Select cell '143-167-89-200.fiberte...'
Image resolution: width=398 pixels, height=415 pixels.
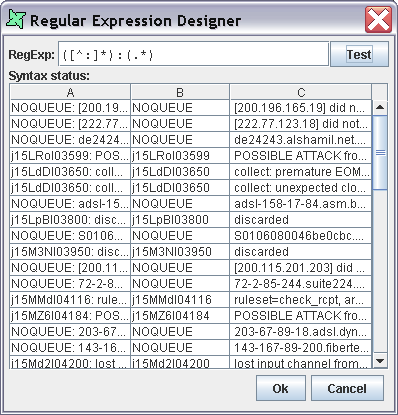(x=301, y=348)
